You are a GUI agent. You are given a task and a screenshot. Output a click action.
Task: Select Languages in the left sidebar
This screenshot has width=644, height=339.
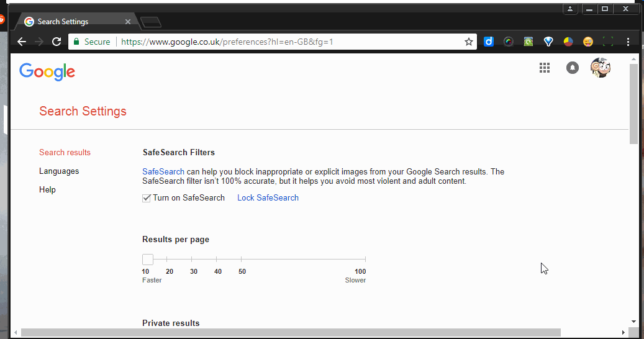59,171
